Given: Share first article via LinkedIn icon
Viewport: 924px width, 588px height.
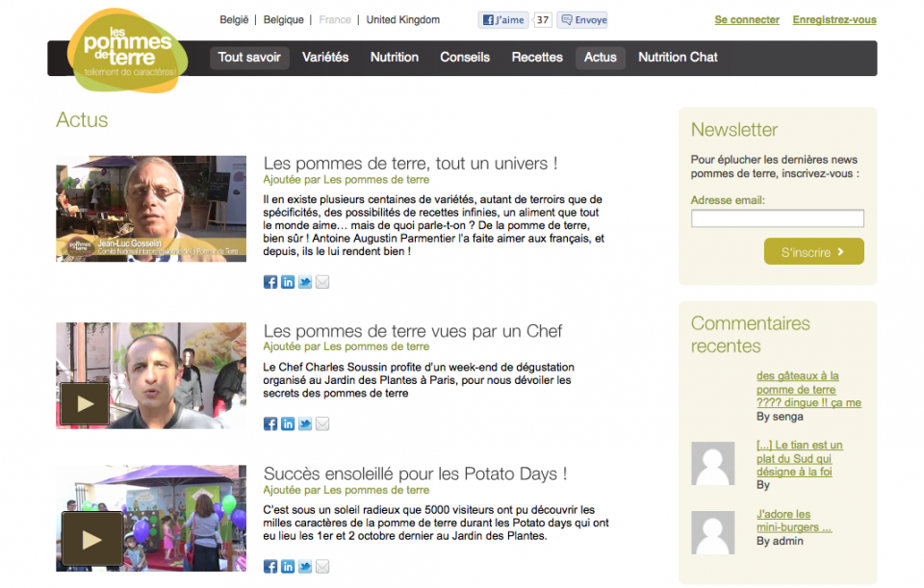Looking at the screenshot, I should [288, 282].
